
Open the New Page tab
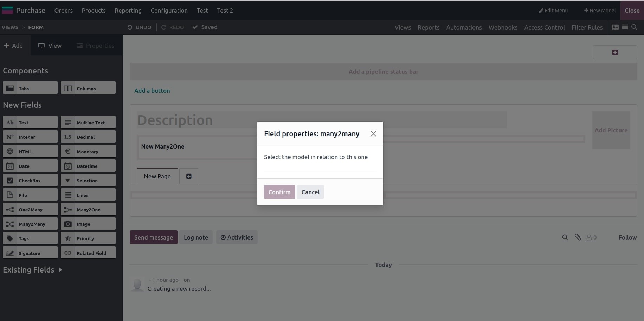pos(157,176)
